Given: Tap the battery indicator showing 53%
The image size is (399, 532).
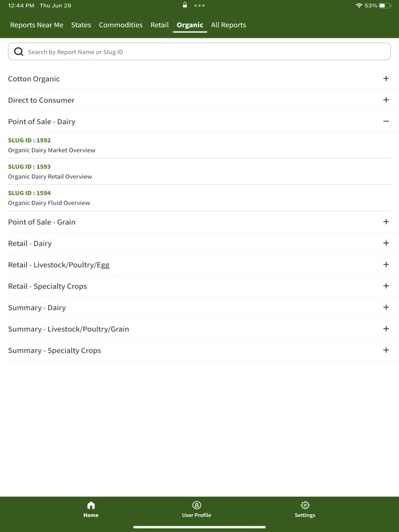Looking at the screenshot, I should [x=382, y=6].
